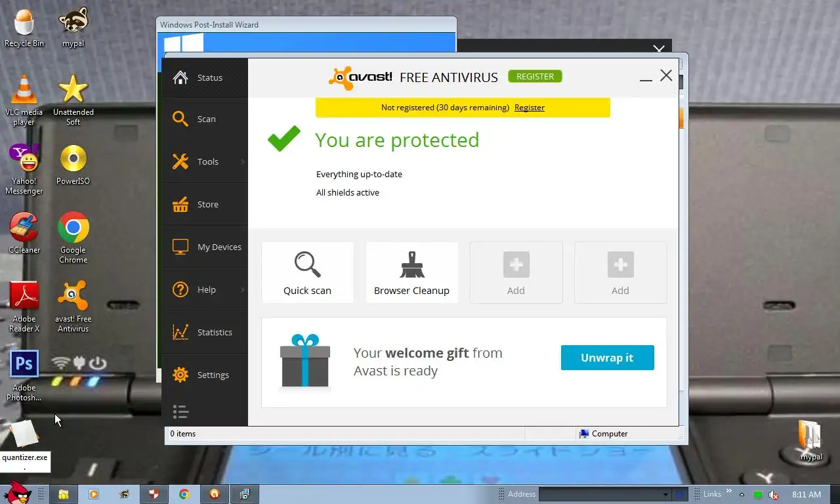Click the gift box icon
Screen dimensions: 840x504
pos(304,361)
